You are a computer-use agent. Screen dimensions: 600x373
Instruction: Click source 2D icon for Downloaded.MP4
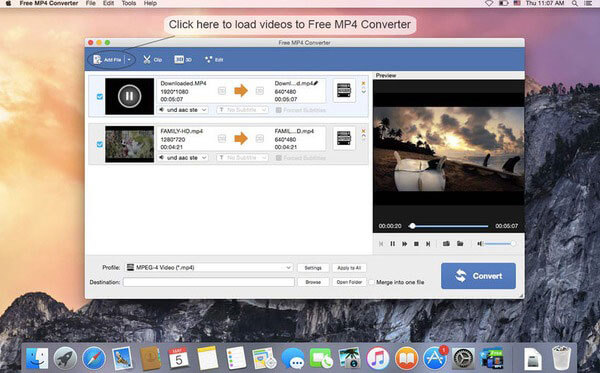tap(222, 91)
